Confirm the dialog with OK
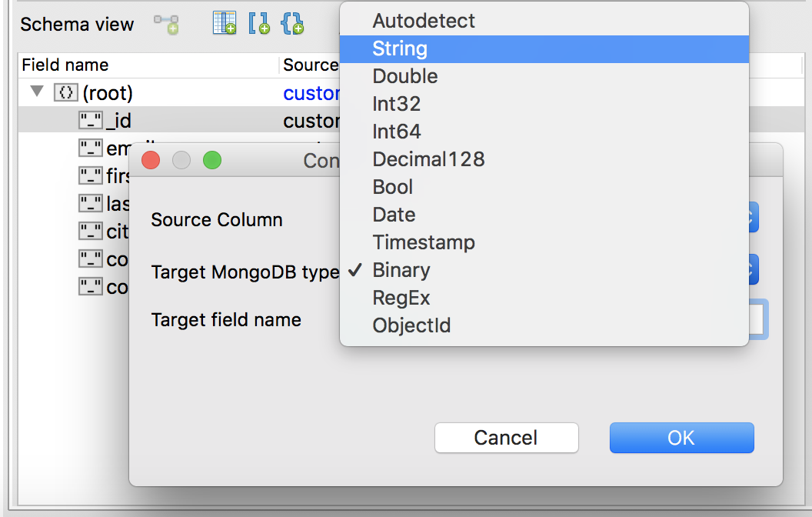Screen dimensions: 812x517 (681, 438)
